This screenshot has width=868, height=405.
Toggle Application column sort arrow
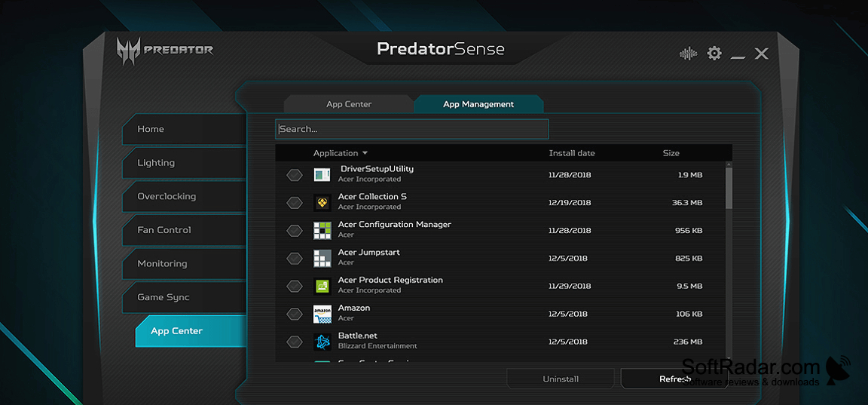[x=365, y=153]
